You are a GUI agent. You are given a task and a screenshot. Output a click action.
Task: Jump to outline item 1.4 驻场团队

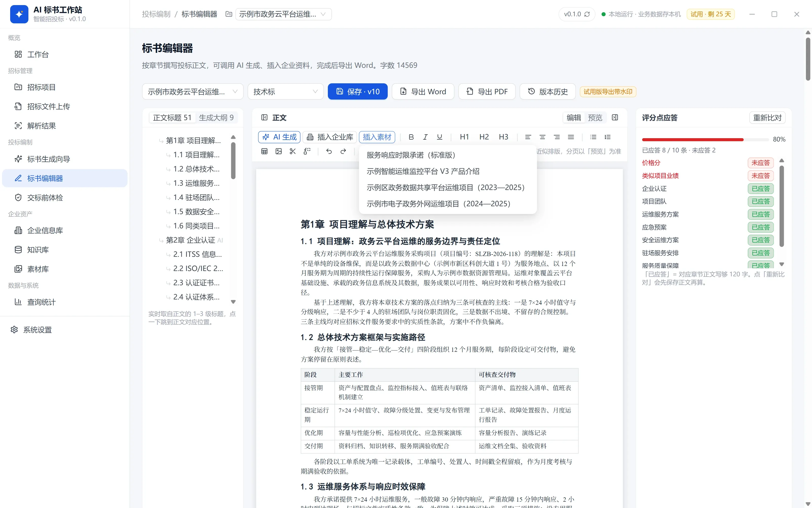click(197, 198)
